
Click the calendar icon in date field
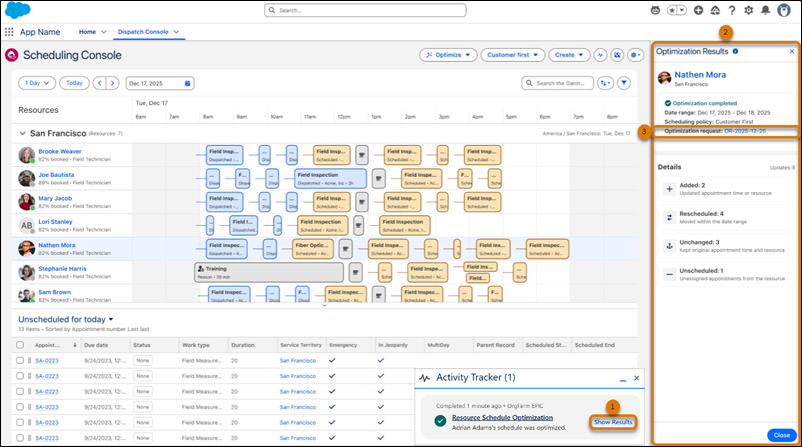[187, 83]
